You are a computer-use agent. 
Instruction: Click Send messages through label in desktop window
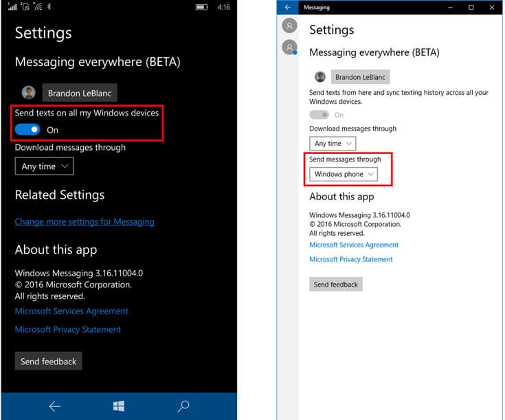345,159
